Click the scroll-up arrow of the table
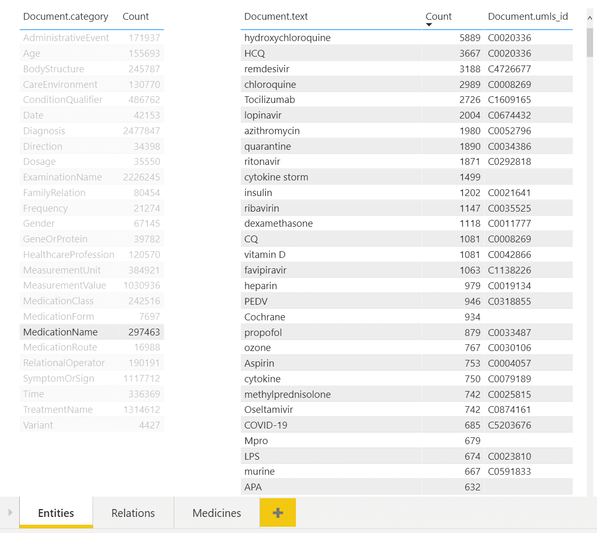Image resolution: width=597 pixels, height=533 pixels. [x=590, y=18]
